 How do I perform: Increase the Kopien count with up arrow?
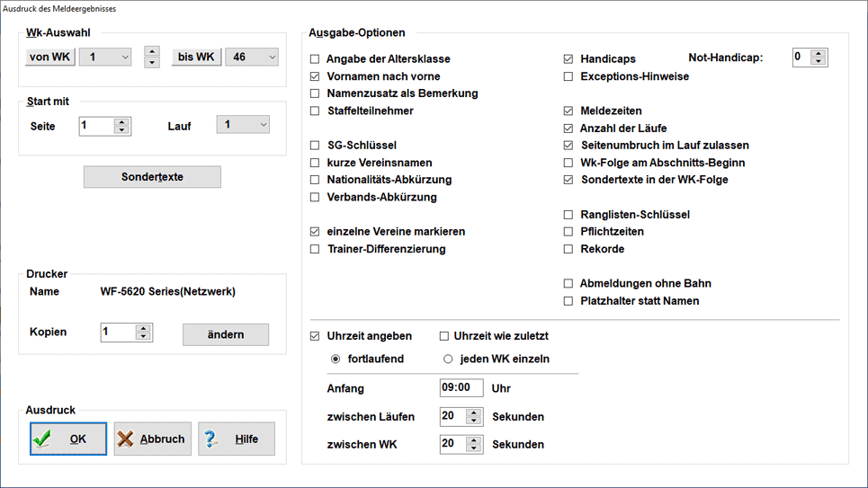pyautogui.click(x=143, y=329)
